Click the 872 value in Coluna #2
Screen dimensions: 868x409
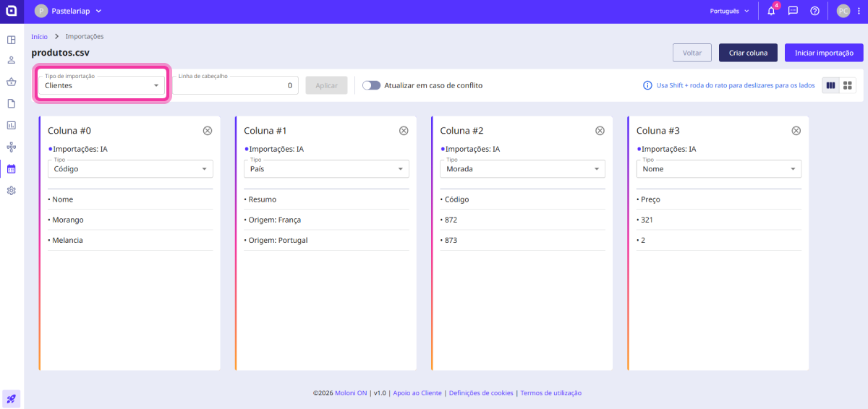click(522, 220)
